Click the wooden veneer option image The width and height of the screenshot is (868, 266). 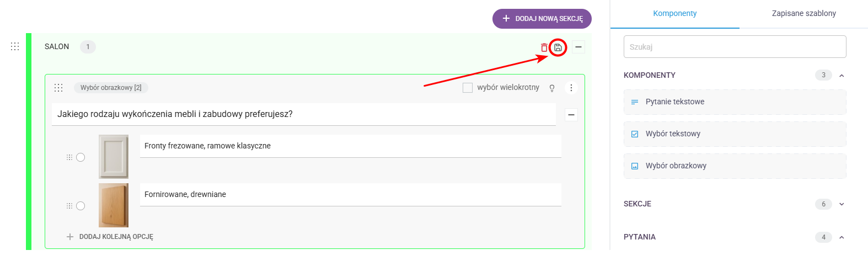pyautogui.click(x=114, y=205)
